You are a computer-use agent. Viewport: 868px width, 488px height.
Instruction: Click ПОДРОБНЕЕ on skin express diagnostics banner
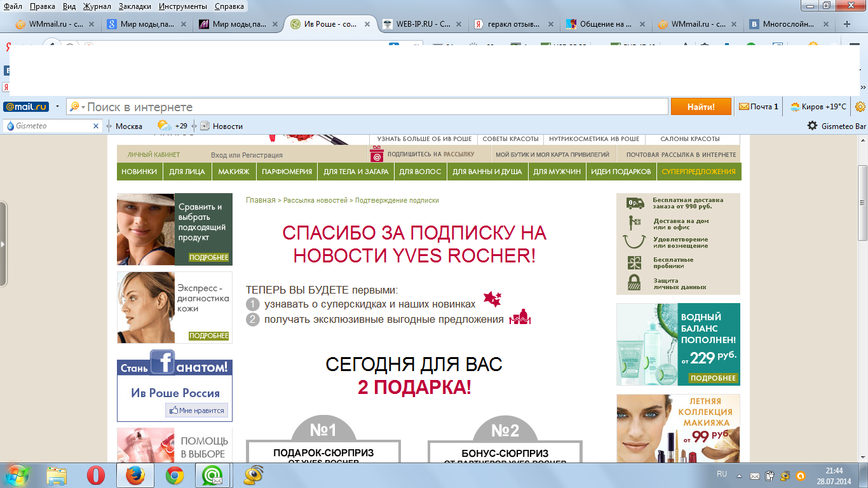[208, 335]
